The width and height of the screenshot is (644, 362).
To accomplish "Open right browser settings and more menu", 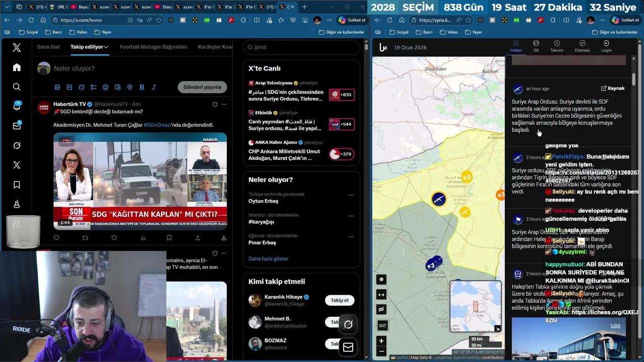I will pos(602,20).
